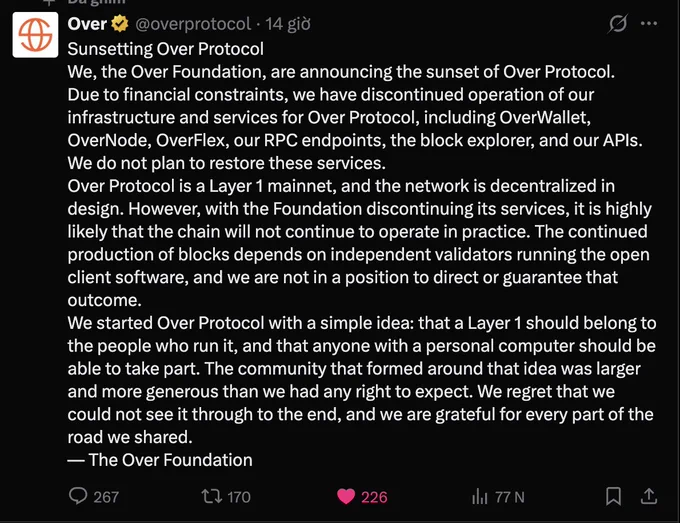Screen dimensions: 680x523
Task: Click the gold verified badge
Action: pos(120,24)
